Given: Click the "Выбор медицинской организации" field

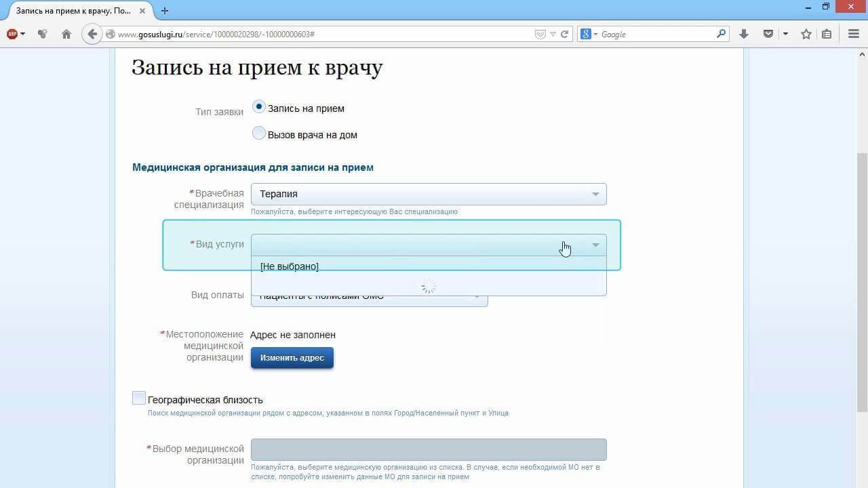Looking at the screenshot, I should click(428, 449).
